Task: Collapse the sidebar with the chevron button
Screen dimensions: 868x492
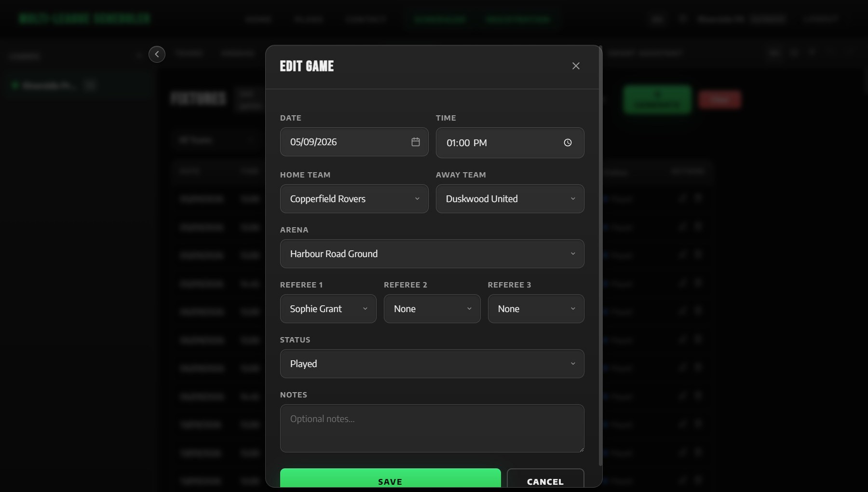Action: [157, 54]
